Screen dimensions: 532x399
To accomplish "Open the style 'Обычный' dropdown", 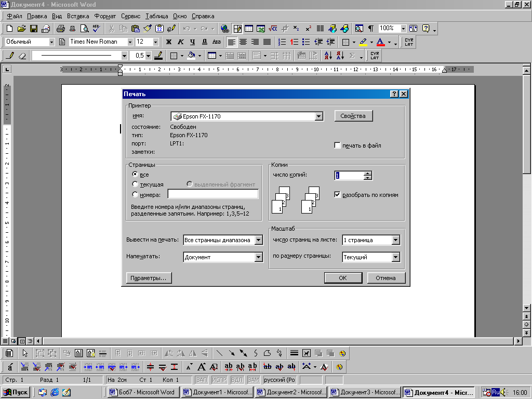I will click(51, 42).
